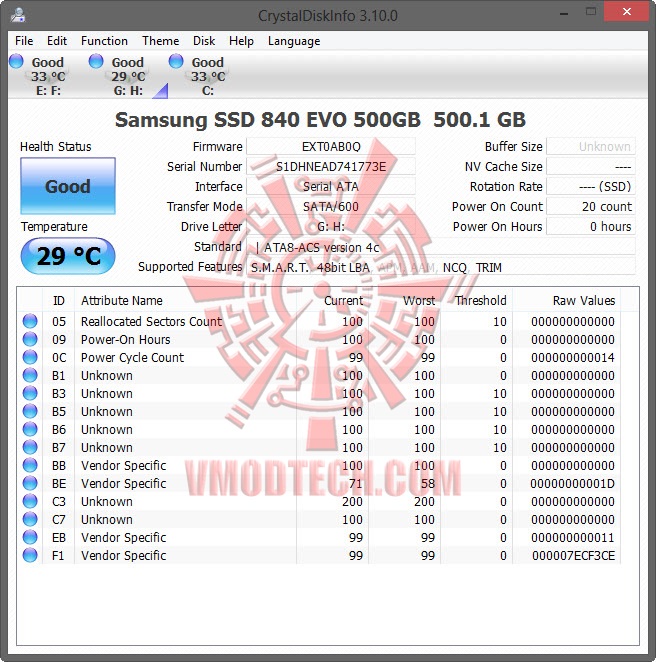
Task: Click the Standard field ATA8-ACS version 4c
Action: pyautogui.click(x=441, y=247)
